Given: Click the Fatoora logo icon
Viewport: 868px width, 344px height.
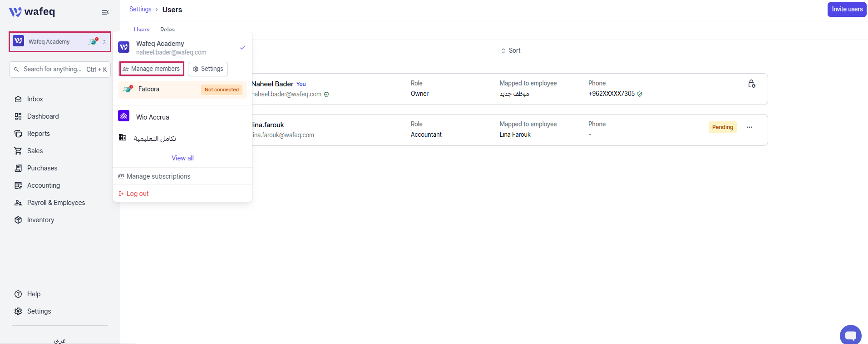Looking at the screenshot, I should 128,89.
